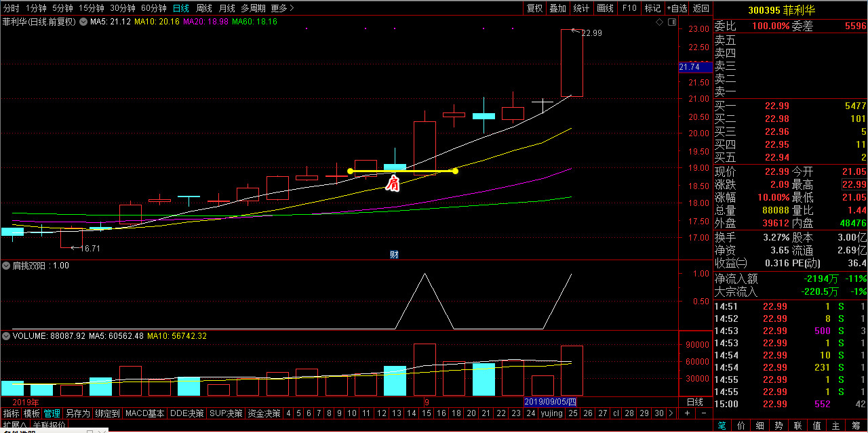Image resolution: width=868 pixels, height=433 pixels.
Task: Switch to the 30分钟 period
Action: click(123, 8)
